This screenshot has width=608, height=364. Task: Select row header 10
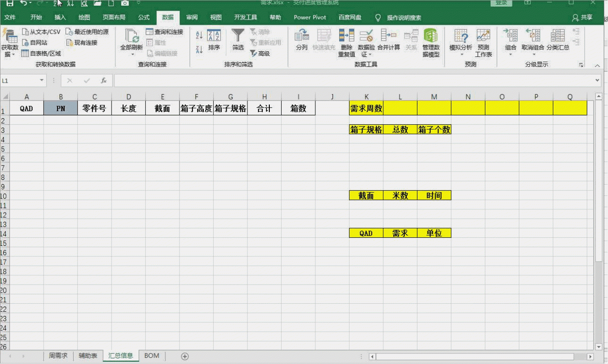tap(4, 195)
